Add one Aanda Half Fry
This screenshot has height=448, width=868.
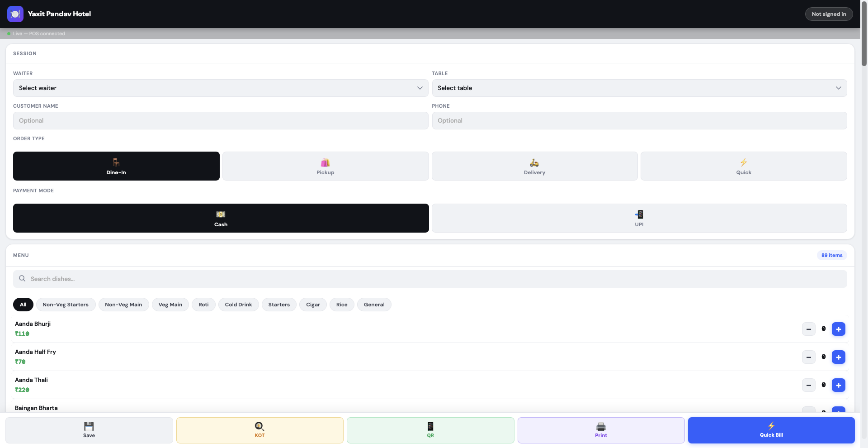tap(838, 357)
